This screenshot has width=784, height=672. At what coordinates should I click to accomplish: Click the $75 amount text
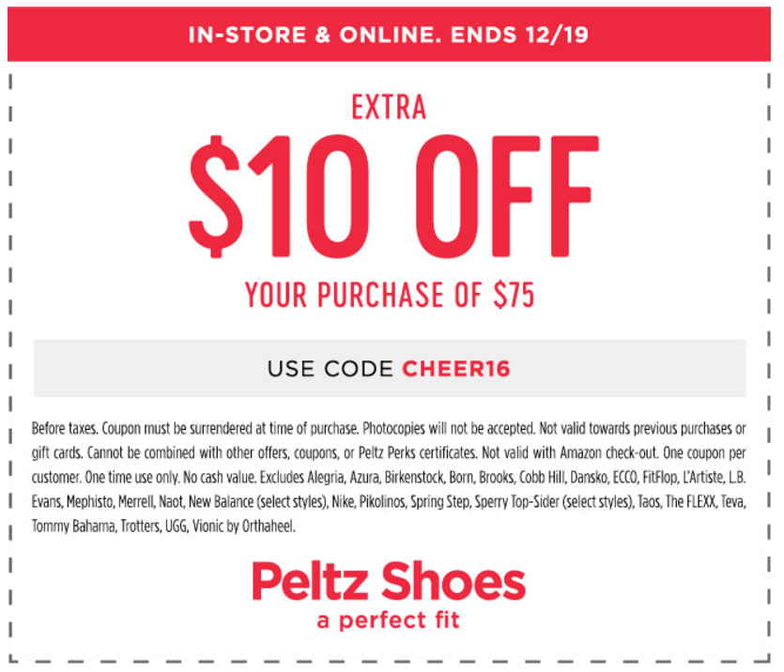click(514, 295)
